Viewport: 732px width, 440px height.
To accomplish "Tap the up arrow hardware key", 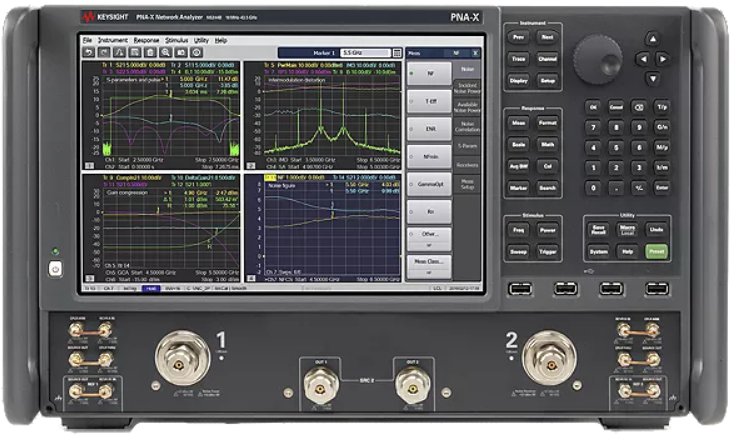I will pyautogui.click(x=653, y=39).
